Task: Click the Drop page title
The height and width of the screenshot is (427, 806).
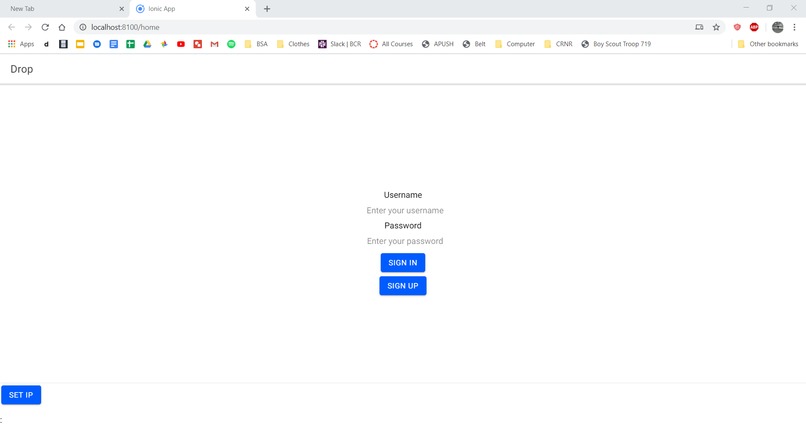Action: point(22,69)
